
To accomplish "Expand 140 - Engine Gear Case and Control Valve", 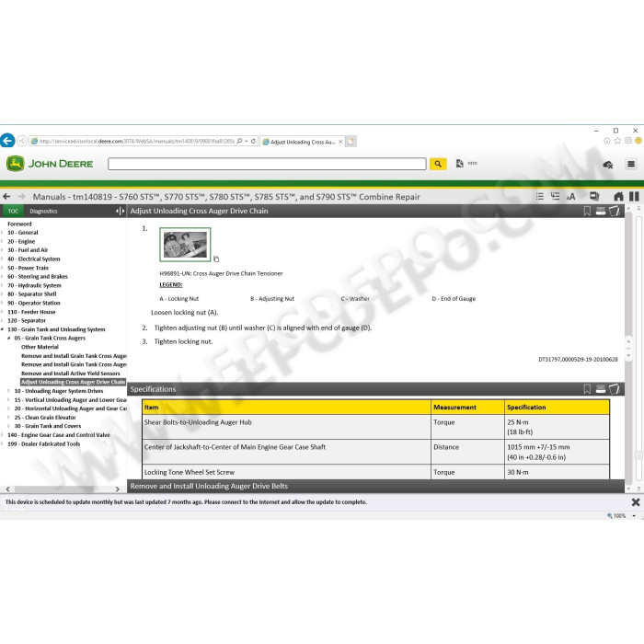I will click(3, 435).
